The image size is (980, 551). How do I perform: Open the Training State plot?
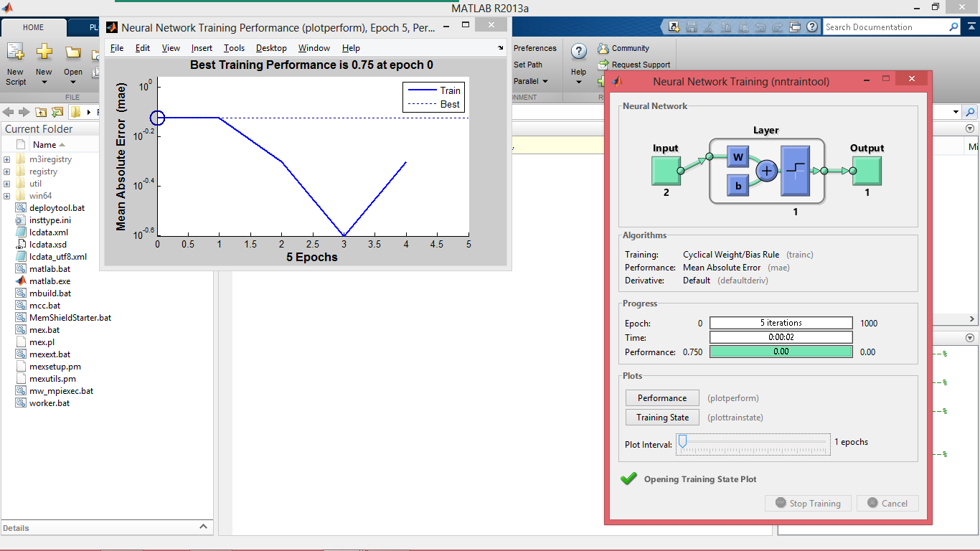coord(662,417)
